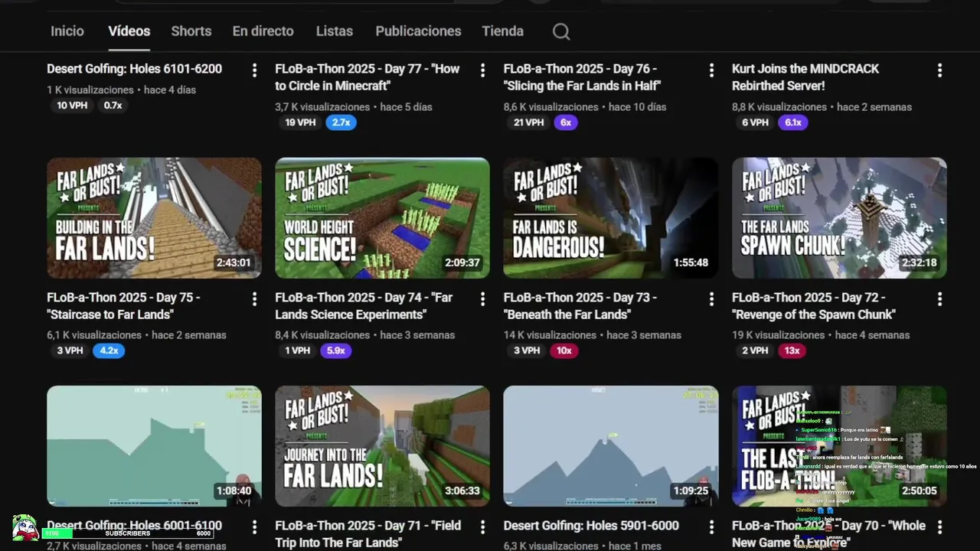Open Desert Golfing: Holes 6101-6200 title
Viewport: 980px width, 551px height.
point(135,69)
